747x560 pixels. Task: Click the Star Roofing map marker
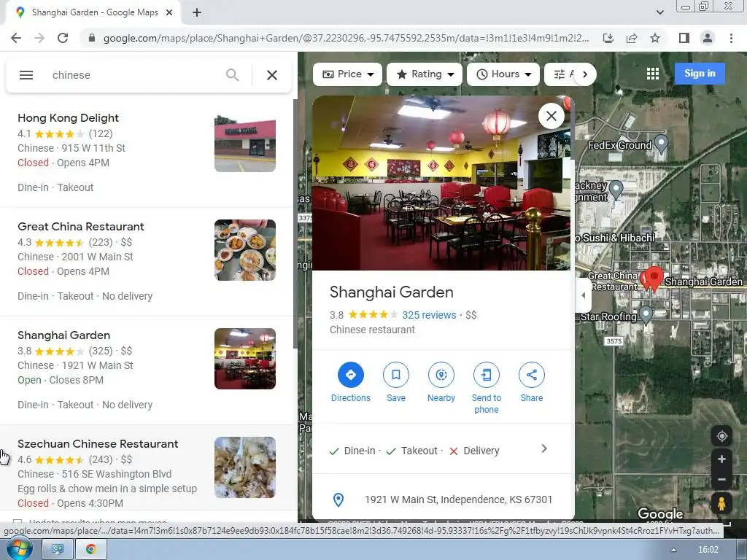[x=646, y=315]
